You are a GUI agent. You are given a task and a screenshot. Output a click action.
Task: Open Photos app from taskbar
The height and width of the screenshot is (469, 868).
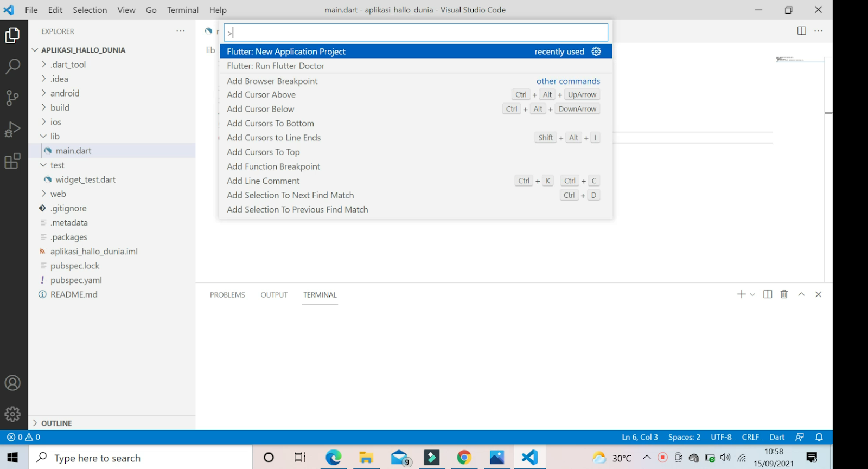point(497,458)
